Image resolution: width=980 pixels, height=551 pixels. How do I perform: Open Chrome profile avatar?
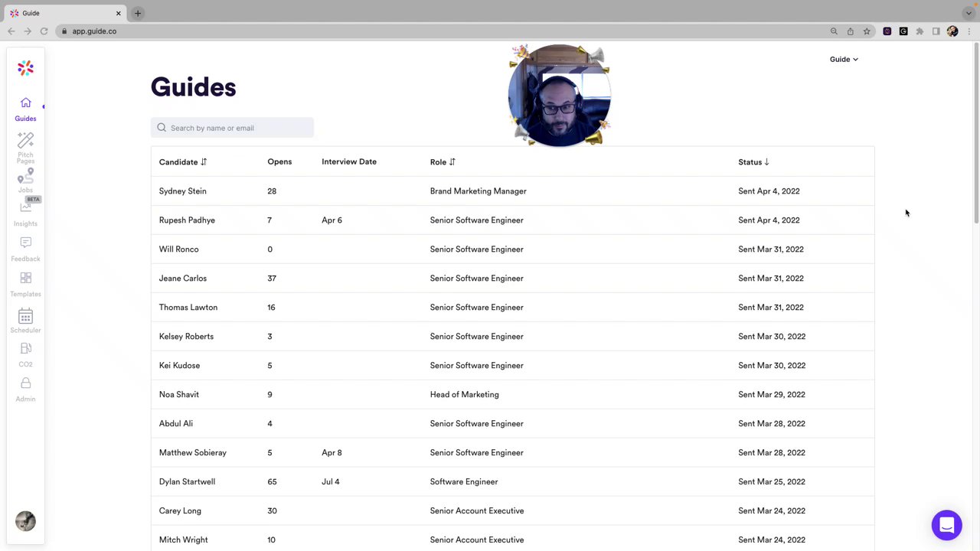952,31
